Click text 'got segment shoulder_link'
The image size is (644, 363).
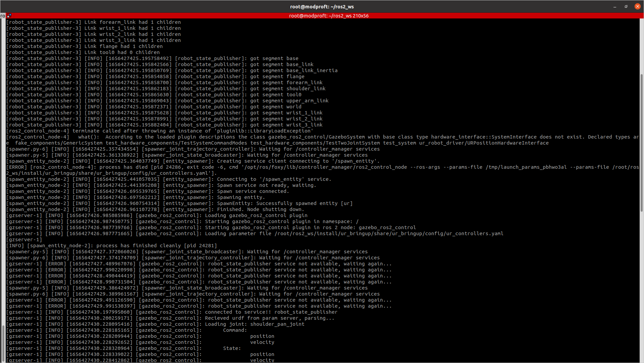(x=288, y=89)
